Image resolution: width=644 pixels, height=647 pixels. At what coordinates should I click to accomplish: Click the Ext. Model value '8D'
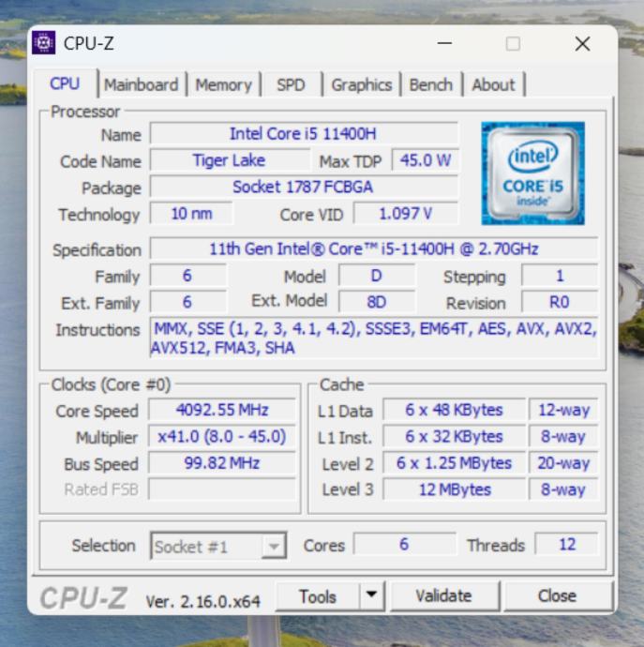376,302
